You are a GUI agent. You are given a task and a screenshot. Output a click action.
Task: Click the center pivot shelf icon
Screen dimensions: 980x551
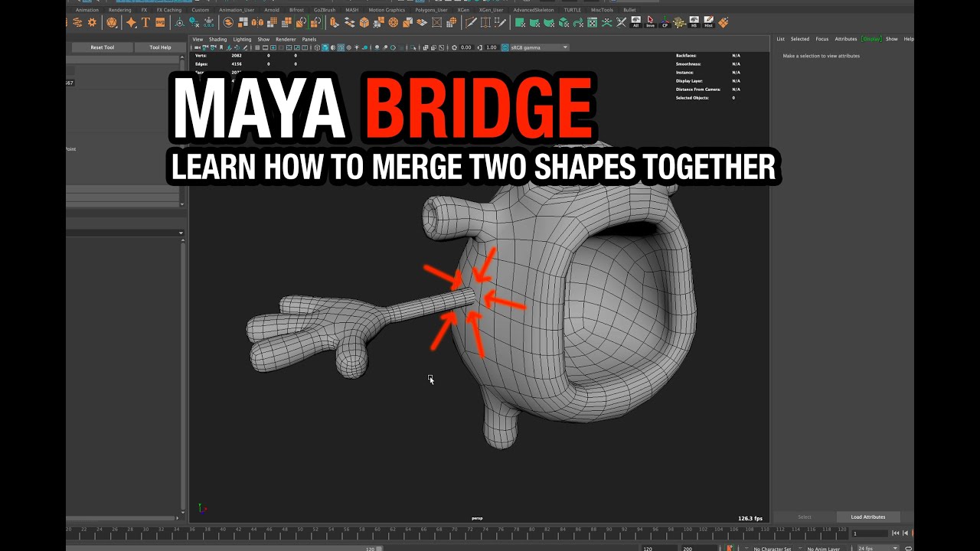[179, 22]
